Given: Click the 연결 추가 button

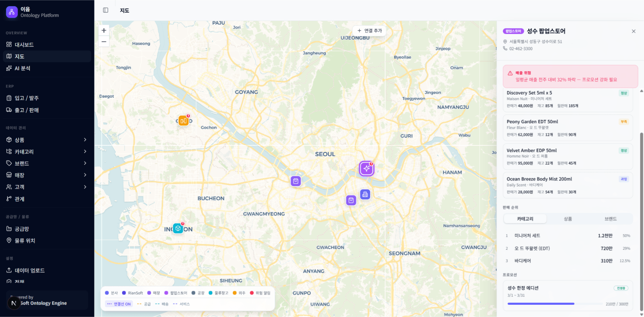Looking at the screenshot, I should (x=369, y=31).
